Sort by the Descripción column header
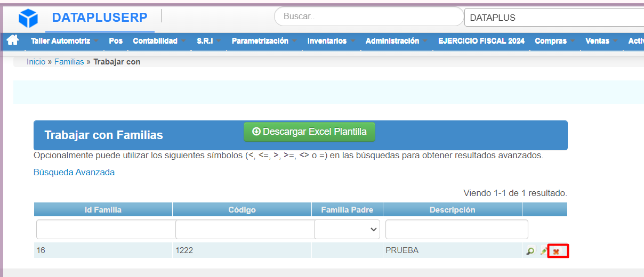This screenshot has width=644, height=277. 453,209
